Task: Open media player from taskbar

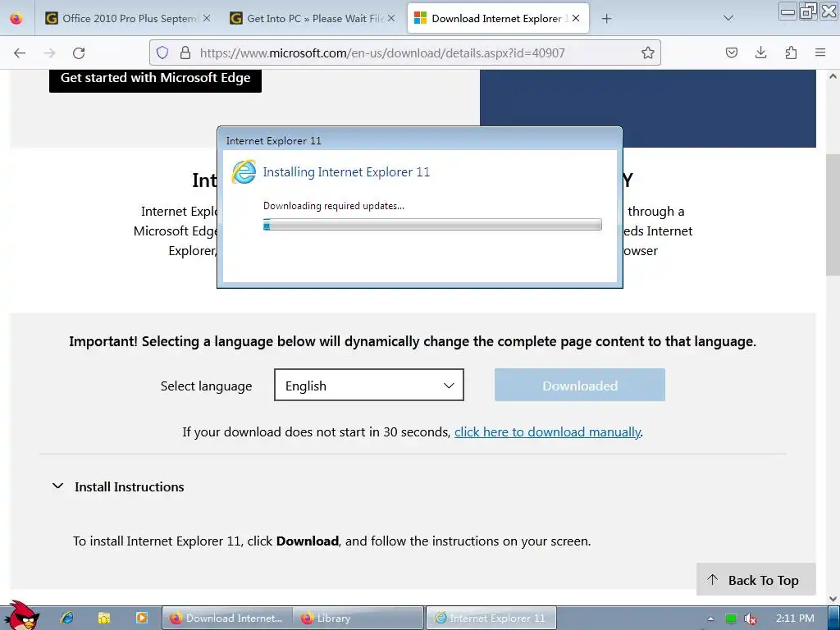Action: 141,619
